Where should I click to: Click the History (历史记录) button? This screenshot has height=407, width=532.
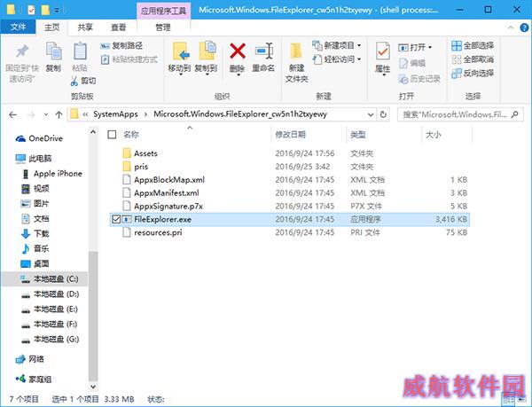point(419,79)
